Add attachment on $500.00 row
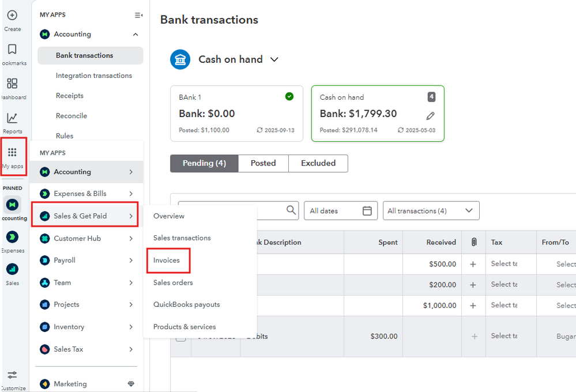This screenshot has width=576, height=392. click(473, 264)
